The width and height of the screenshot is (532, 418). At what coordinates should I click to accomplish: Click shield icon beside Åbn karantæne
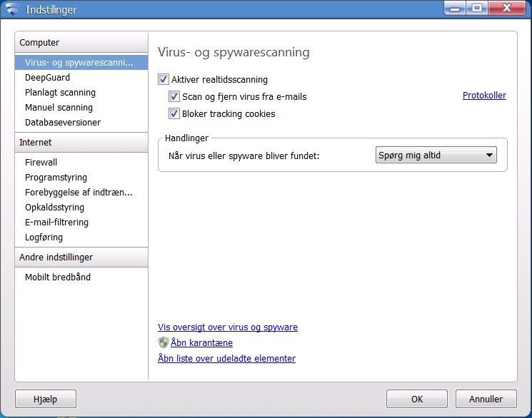pyautogui.click(x=164, y=342)
